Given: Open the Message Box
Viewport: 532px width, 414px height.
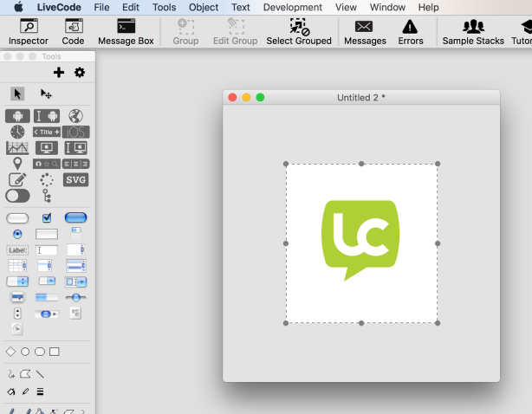Looking at the screenshot, I should click(x=126, y=31).
